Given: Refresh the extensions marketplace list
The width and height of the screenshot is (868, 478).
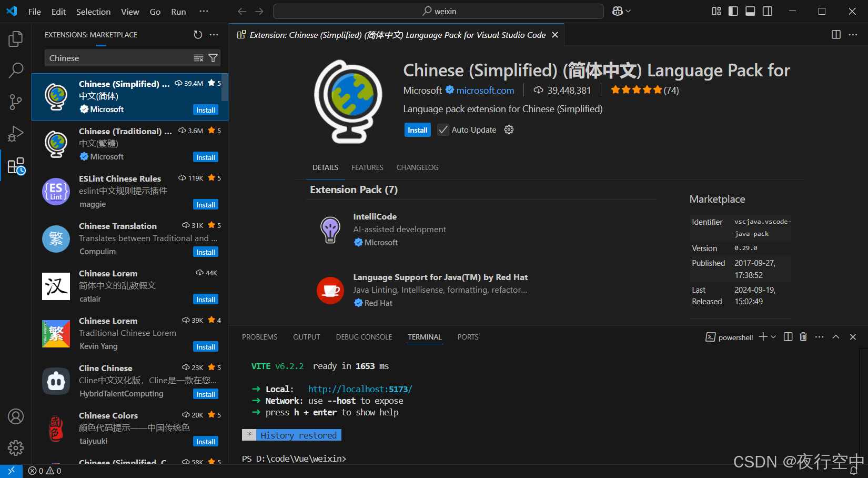Looking at the screenshot, I should [198, 35].
